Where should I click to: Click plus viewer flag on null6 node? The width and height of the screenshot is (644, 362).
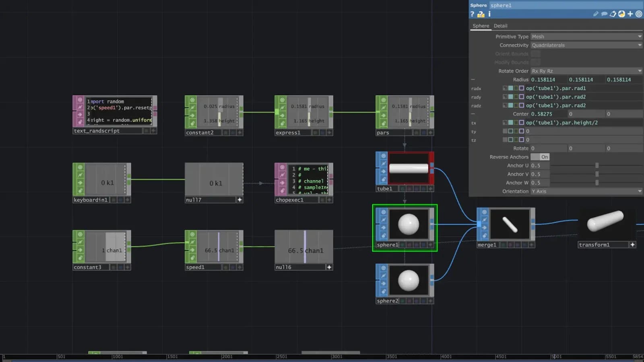(329, 267)
